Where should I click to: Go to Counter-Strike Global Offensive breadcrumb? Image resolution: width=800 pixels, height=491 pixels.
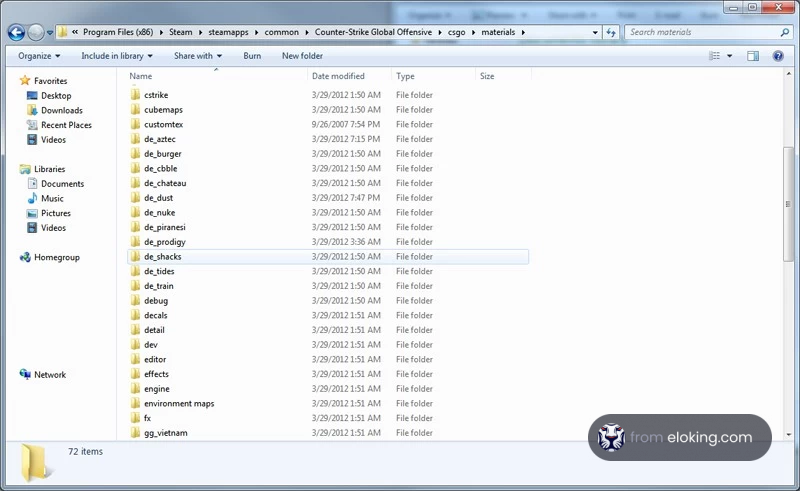point(373,32)
